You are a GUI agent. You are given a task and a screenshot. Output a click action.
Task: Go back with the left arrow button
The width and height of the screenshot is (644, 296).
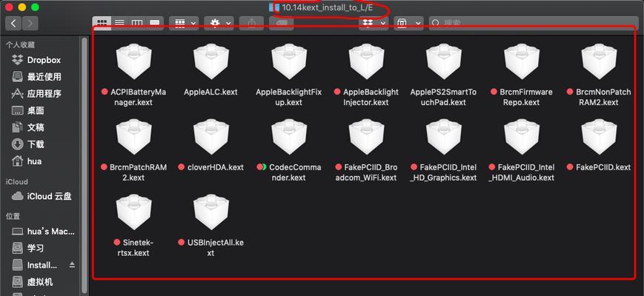pos(13,24)
